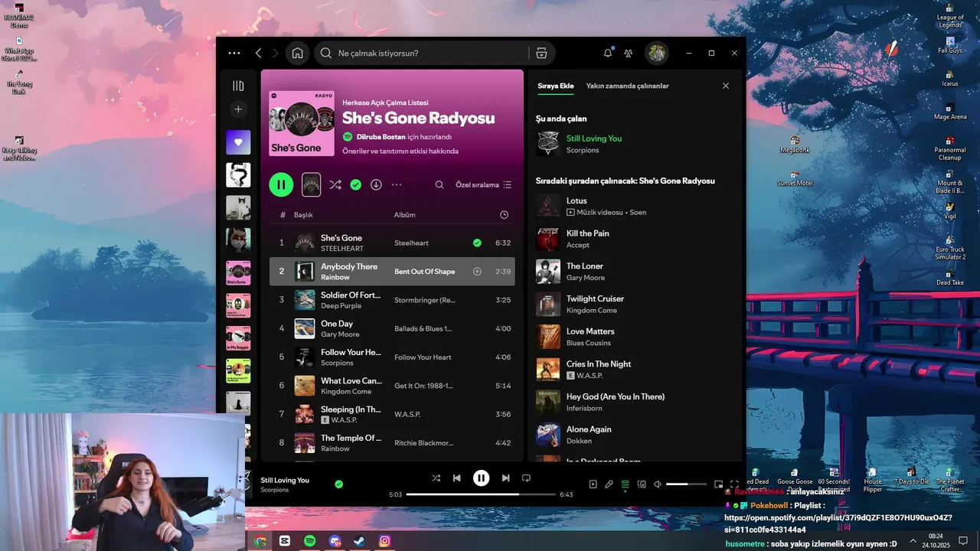Toggle shuffle in the playlist action row
This screenshot has height=551, width=980.
coord(335,184)
